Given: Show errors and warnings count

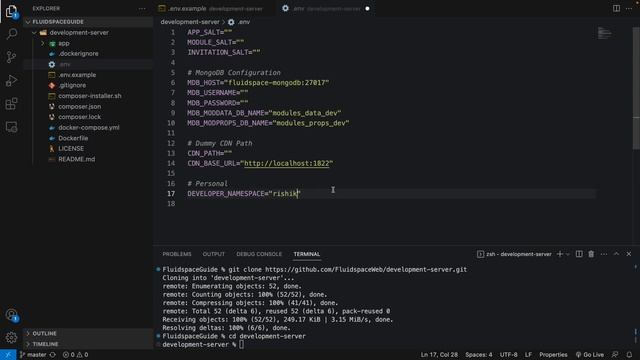Looking at the screenshot, I should pos(76,355).
